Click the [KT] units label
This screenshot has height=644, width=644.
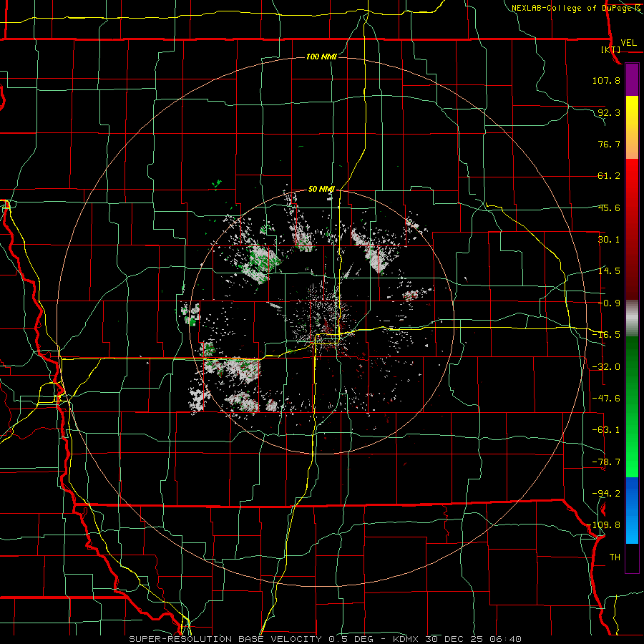point(611,49)
